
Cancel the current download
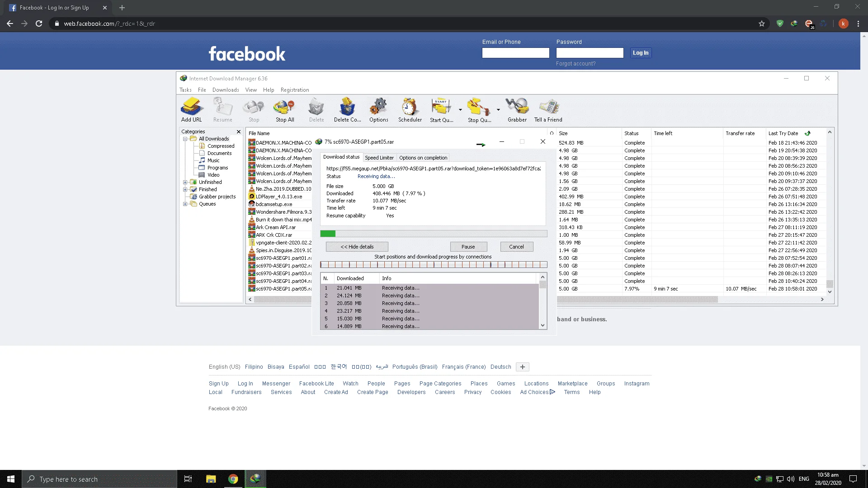point(516,247)
